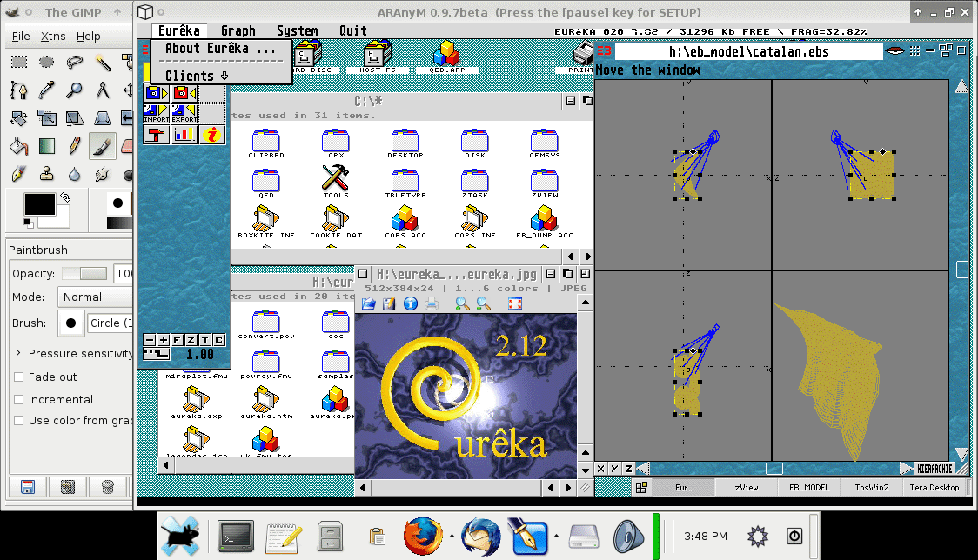Pick the Color Picker eyedropper tool
978x560 pixels.
click(47, 90)
